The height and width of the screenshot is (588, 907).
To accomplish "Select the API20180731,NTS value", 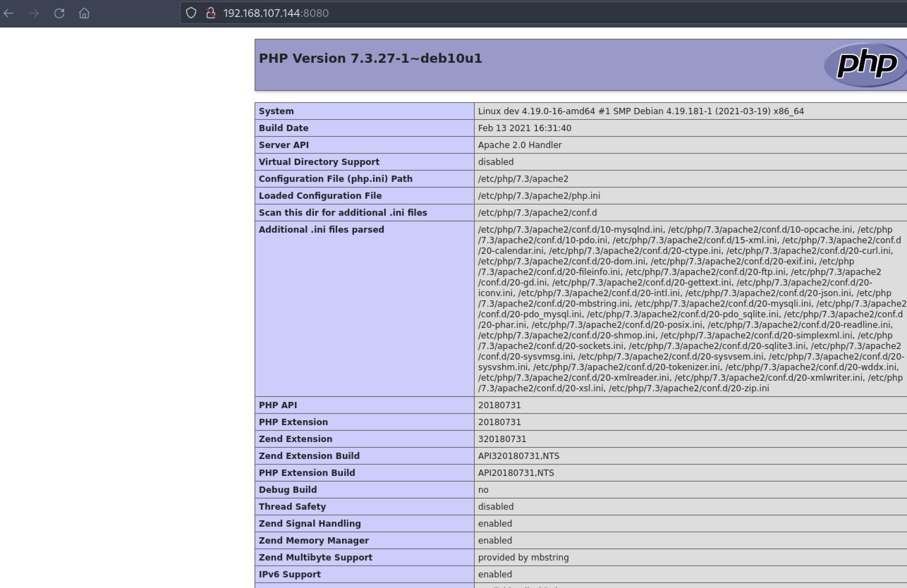I will 516,473.
